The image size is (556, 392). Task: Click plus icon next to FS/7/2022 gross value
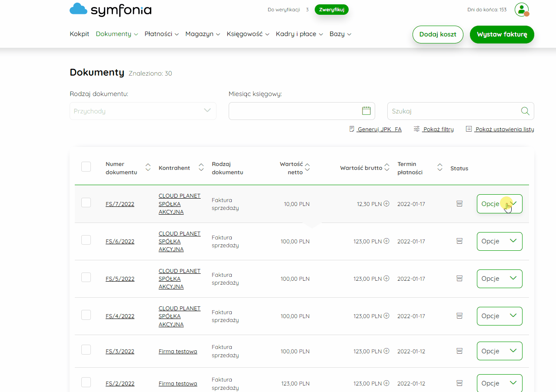click(386, 204)
